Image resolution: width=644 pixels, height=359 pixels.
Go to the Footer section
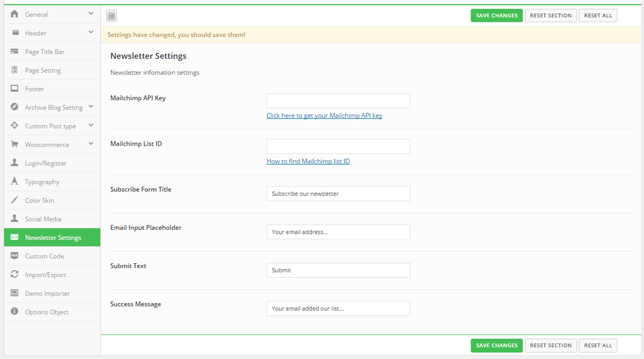(x=52, y=89)
